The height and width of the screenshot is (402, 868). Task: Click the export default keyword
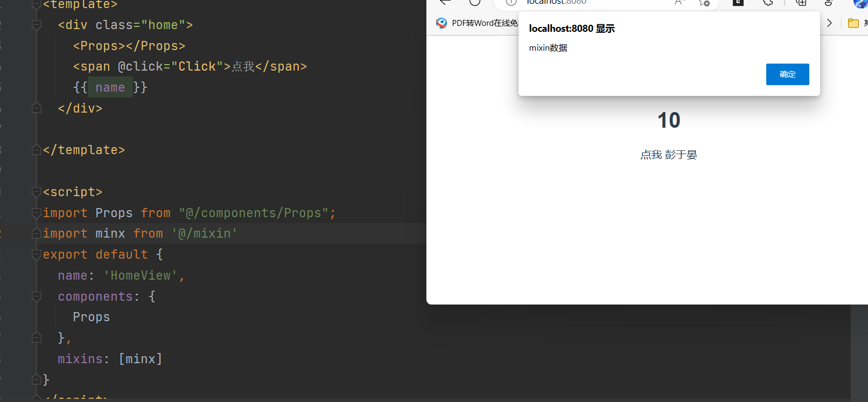click(x=95, y=254)
